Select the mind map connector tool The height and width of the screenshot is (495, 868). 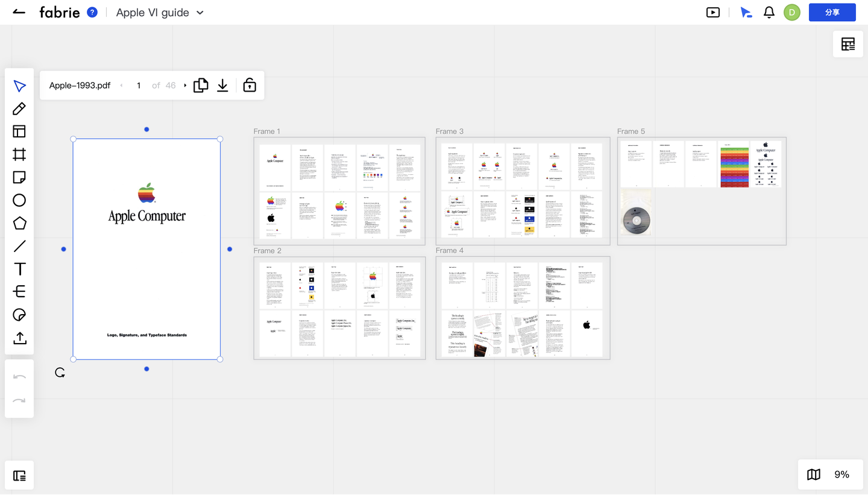tap(19, 292)
